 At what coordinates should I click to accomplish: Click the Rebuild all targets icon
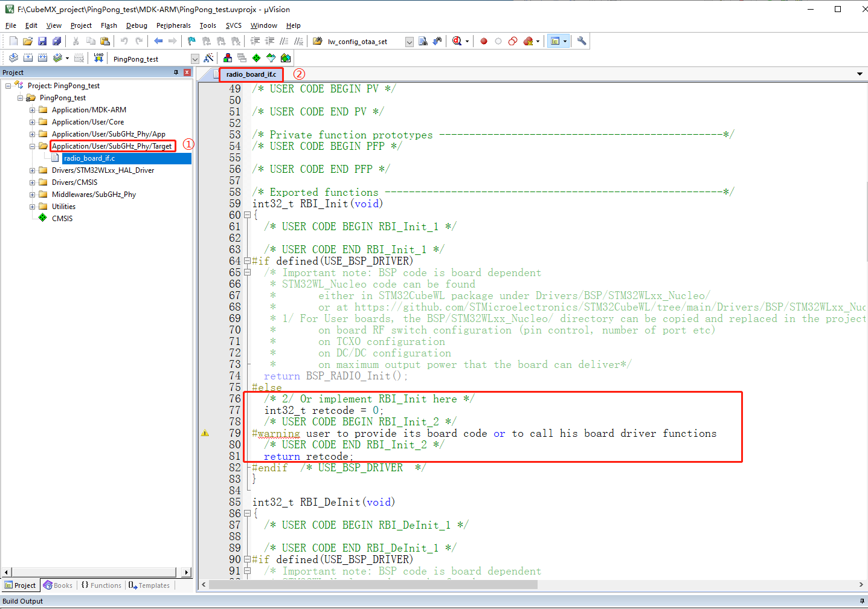[x=42, y=58]
